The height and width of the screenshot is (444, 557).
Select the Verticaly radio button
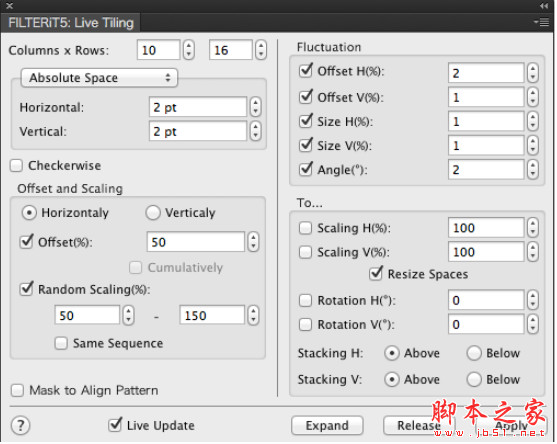click(153, 213)
